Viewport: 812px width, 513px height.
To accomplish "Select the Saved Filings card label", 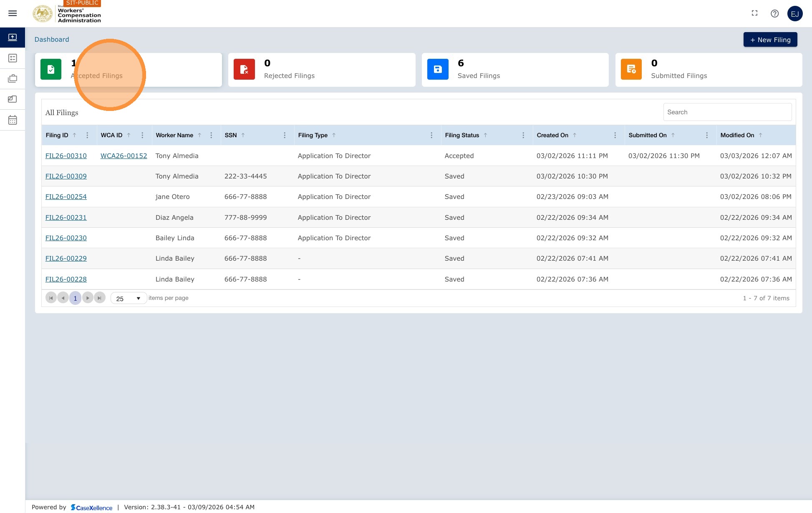I will [x=479, y=76].
